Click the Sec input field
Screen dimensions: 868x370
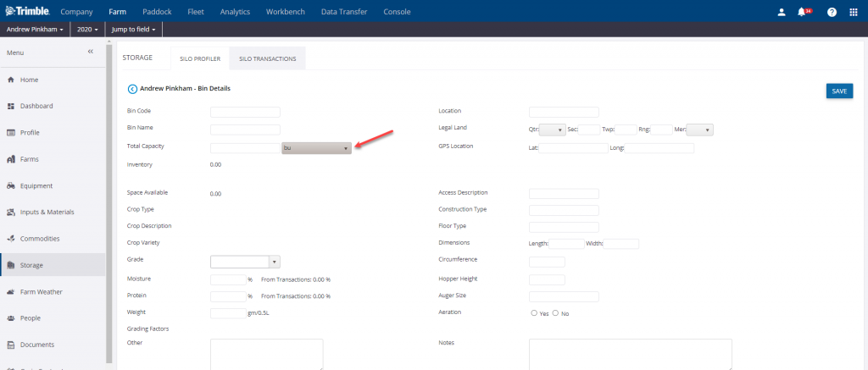pos(589,130)
